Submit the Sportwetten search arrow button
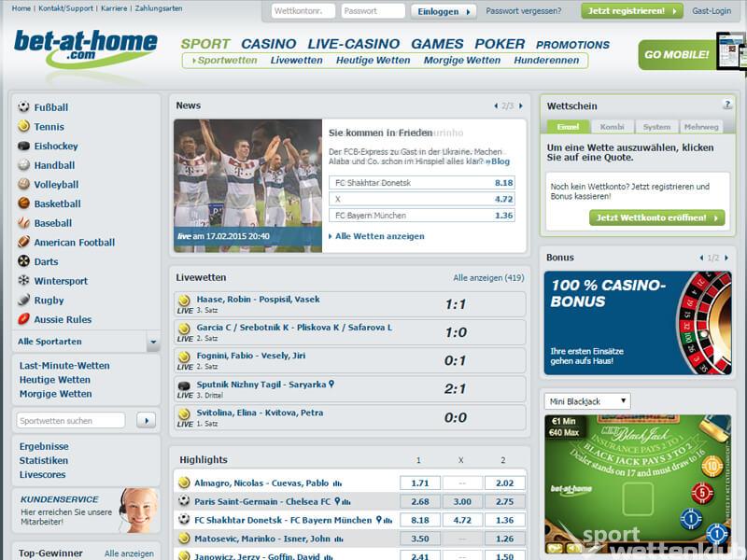 [146, 421]
